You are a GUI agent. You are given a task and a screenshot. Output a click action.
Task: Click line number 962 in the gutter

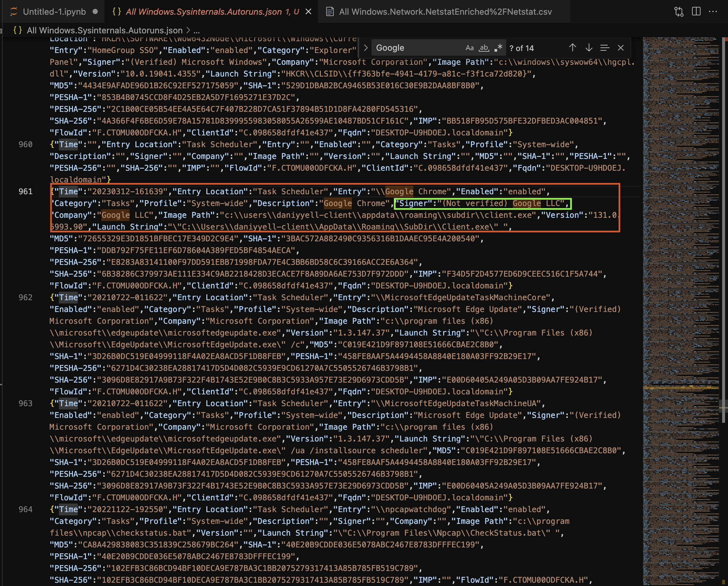(26, 297)
